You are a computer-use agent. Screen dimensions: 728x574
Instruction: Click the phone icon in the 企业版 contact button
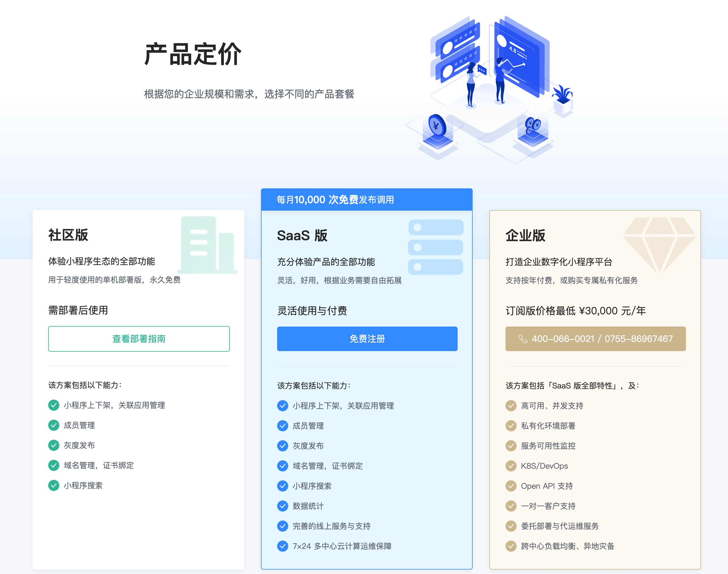tap(523, 339)
